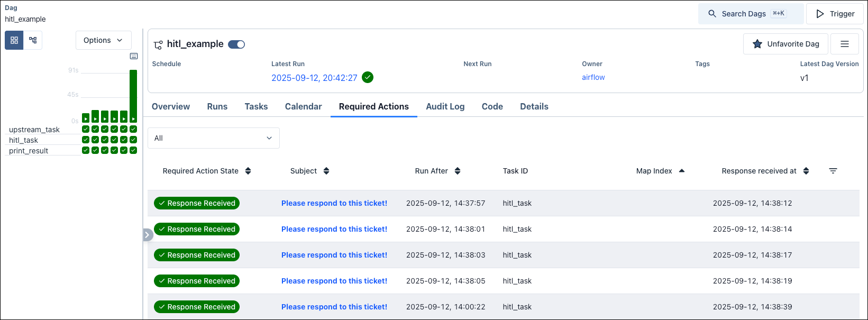Open the latest run 2025-09-12, 20:42:27 link
Screen dimensions: 868x320
[315, 78]
